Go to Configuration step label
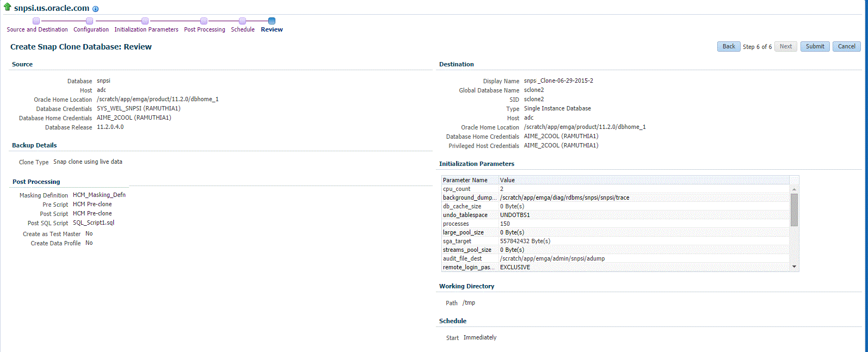868x352 pixels. click(x=91, y=29)
